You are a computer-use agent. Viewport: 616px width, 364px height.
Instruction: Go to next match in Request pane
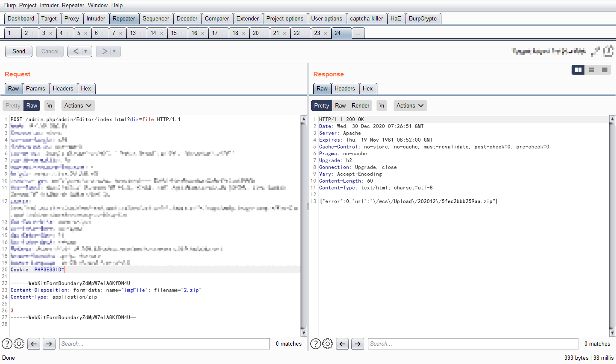click(x=49, y=344)
